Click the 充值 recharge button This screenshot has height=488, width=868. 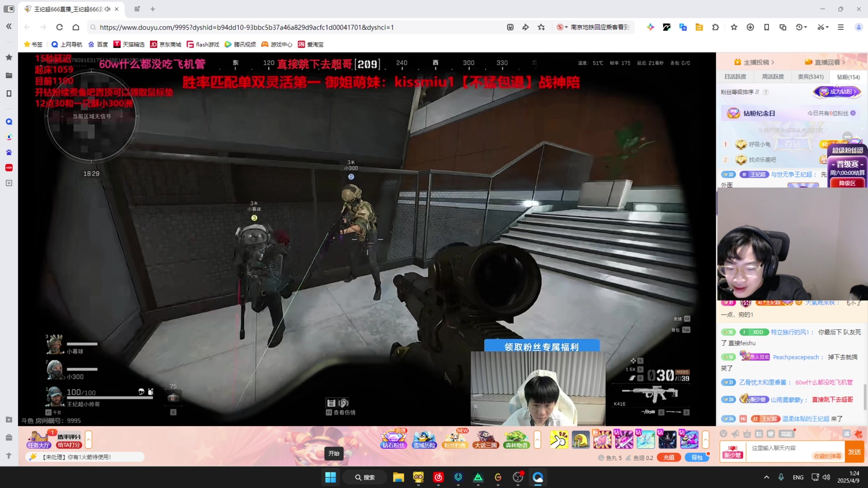669,457
